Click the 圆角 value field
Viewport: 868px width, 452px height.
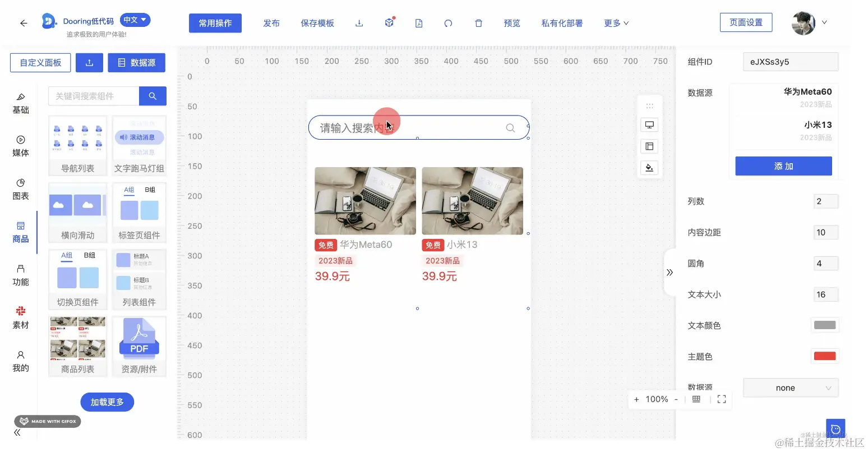(x=826, y=264)
